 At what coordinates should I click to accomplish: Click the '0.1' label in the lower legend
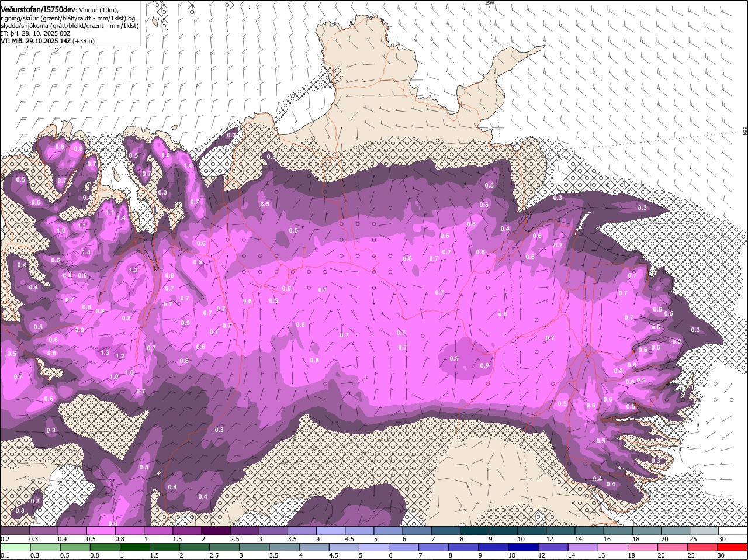click(x=5, y=555)
